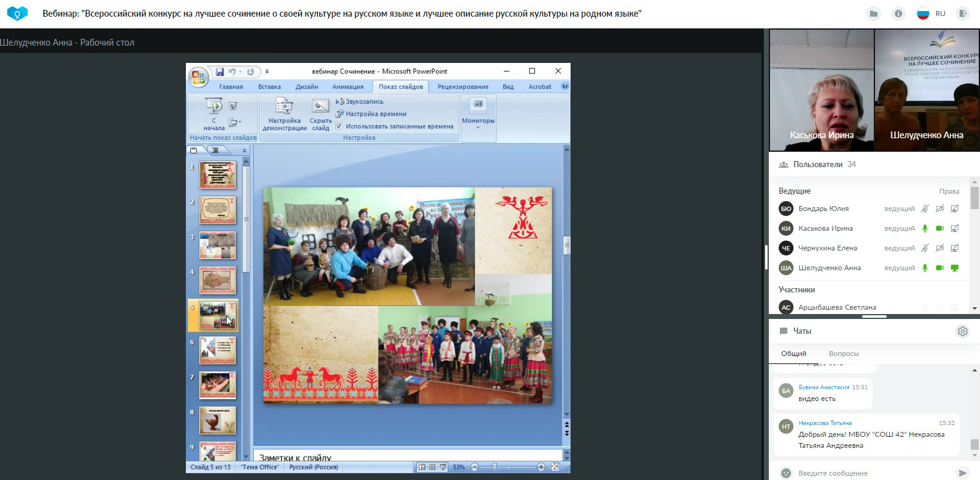Open webinar files folder icon
This screenshot has width=980, height=480.
(x=874, y=14)
